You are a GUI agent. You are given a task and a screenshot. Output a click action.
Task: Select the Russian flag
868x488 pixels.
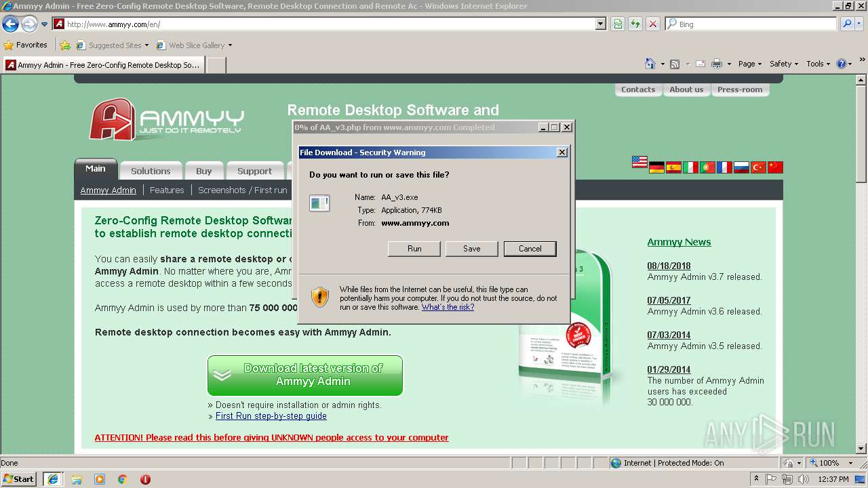coord(741,167)
